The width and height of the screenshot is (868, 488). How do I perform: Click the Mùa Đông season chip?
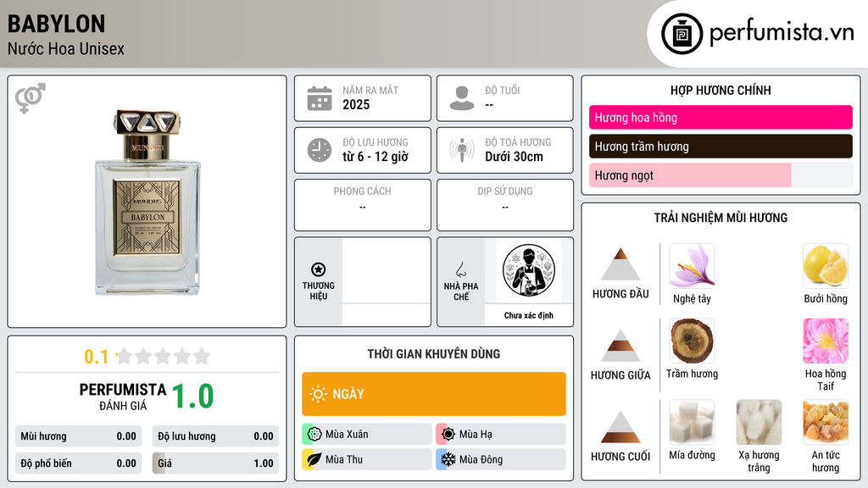click(x=501, y=459)
